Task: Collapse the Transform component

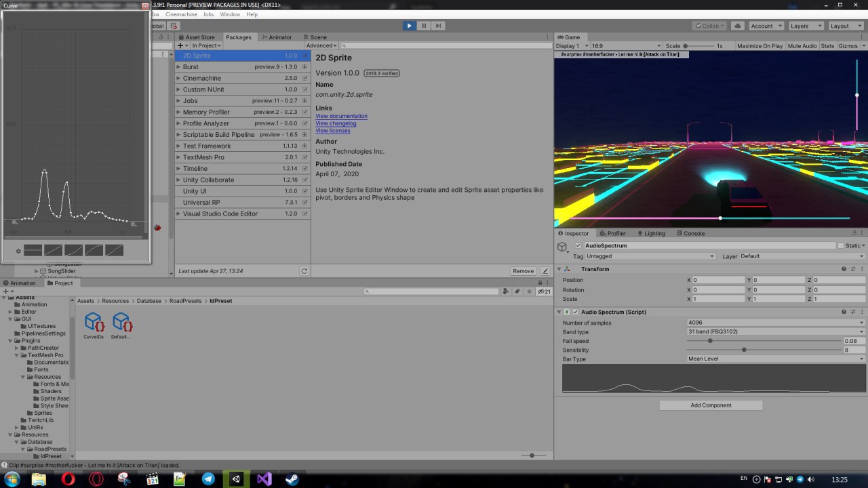Action: (x=559, y=269)
